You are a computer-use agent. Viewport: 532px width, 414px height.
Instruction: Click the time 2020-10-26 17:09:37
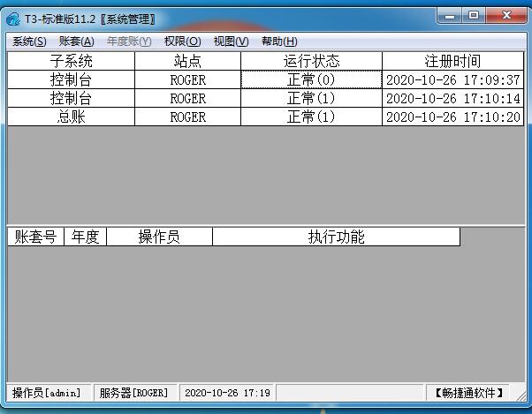point(453,80)
